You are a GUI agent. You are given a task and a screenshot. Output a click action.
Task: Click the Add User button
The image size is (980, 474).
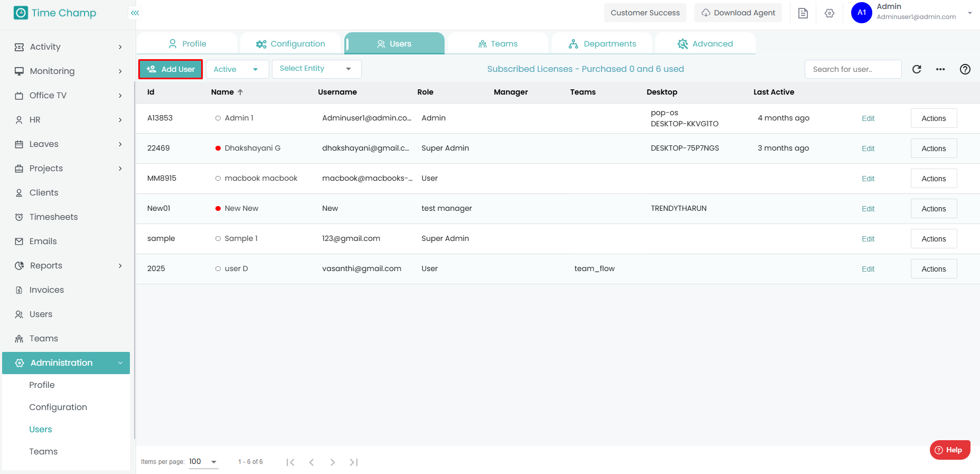coord(171,69)
